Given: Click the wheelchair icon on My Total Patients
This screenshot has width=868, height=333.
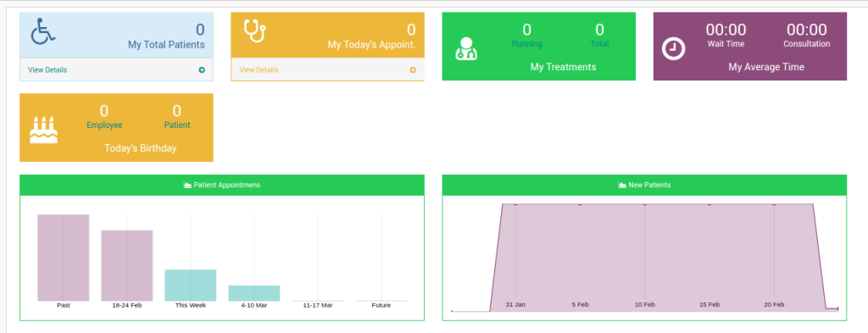Looking at the screenshot, I should click(x=42, y=31).
